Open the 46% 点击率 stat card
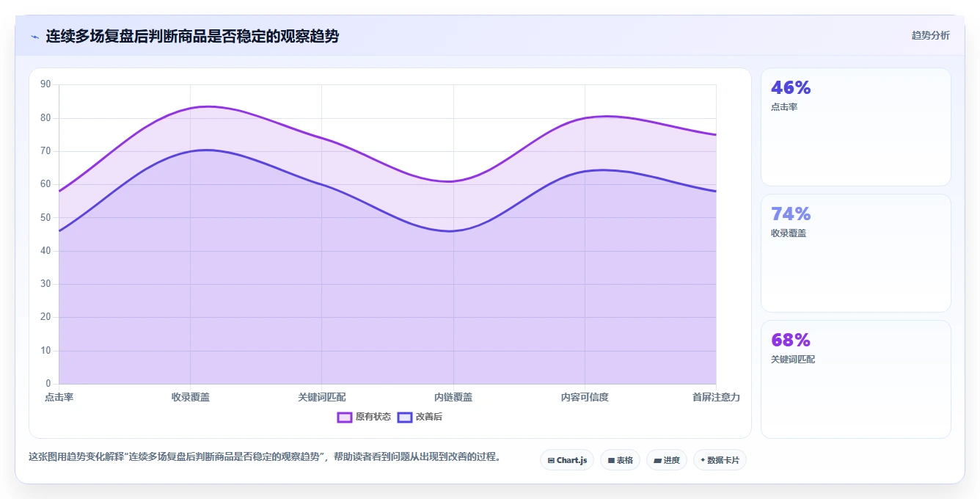The height and width of the screenshot is (499, 980). click(855, 127)
